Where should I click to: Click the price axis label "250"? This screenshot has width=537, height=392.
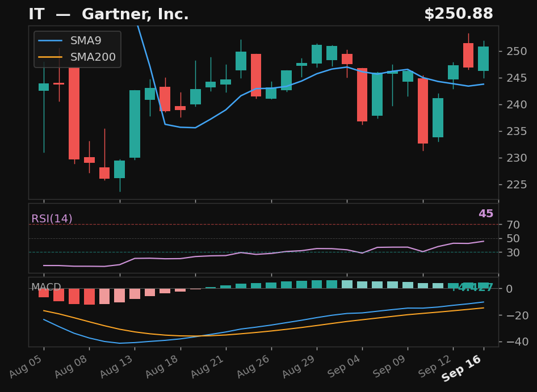[x=517, y=52]
